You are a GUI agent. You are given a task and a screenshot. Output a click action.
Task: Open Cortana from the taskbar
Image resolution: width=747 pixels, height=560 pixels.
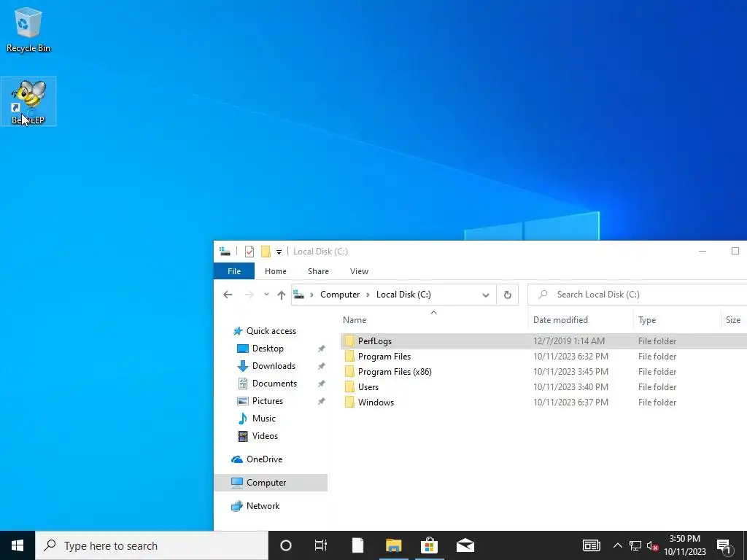286,545
